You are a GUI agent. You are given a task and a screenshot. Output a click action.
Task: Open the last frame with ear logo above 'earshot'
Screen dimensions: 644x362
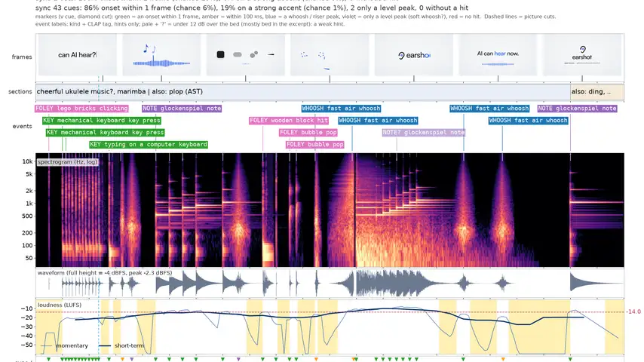coord(582,55)
